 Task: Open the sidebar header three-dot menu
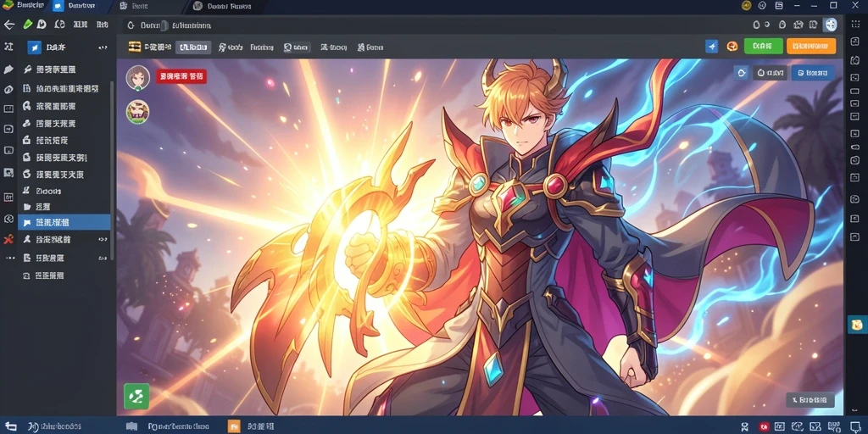(103, 47)
